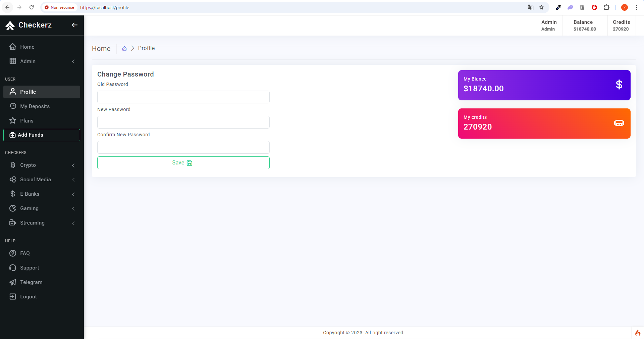Open FAQ in the Help section
This screenshot has height=339, width=644.
(x=42, y=253)
